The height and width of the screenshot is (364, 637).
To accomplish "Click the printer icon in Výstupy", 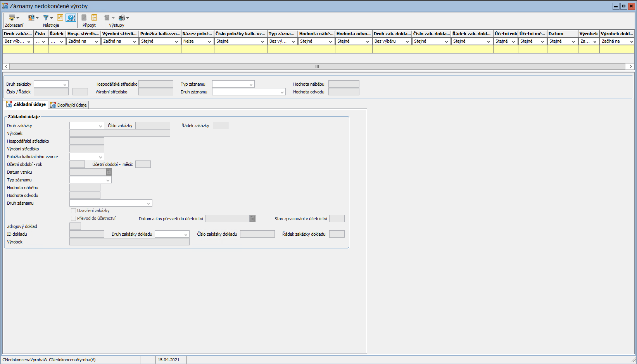I will point(122,18).
